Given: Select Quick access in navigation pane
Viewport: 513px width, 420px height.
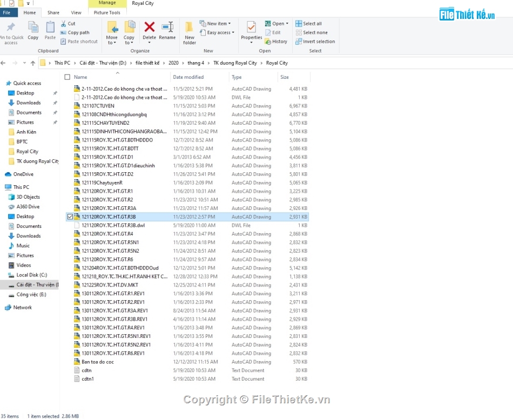Looking at the screenshot, I should pos(27,84).
